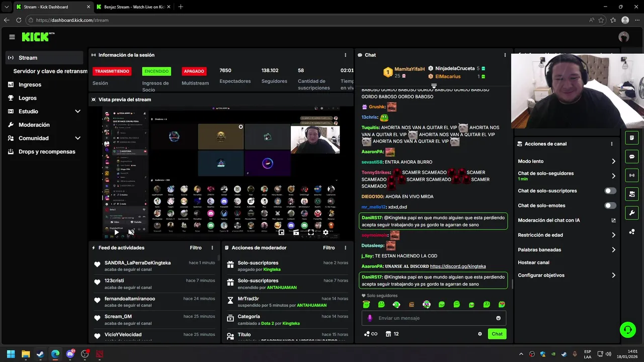Select Stream in the left sidebar
Image resolution: width=644 pixels, height=362 pixels.
[x=44, y=58]
